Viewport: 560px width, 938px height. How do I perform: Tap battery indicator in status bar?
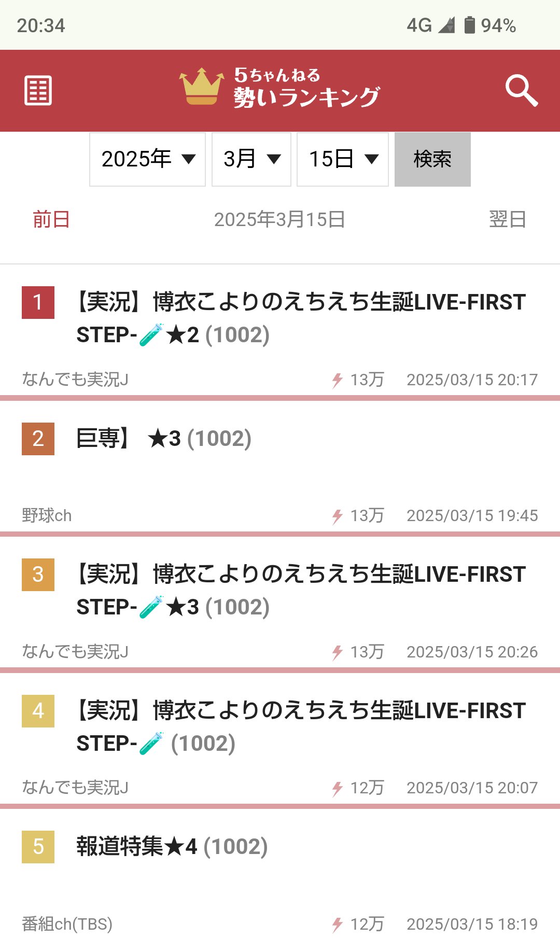coord(469,25)
